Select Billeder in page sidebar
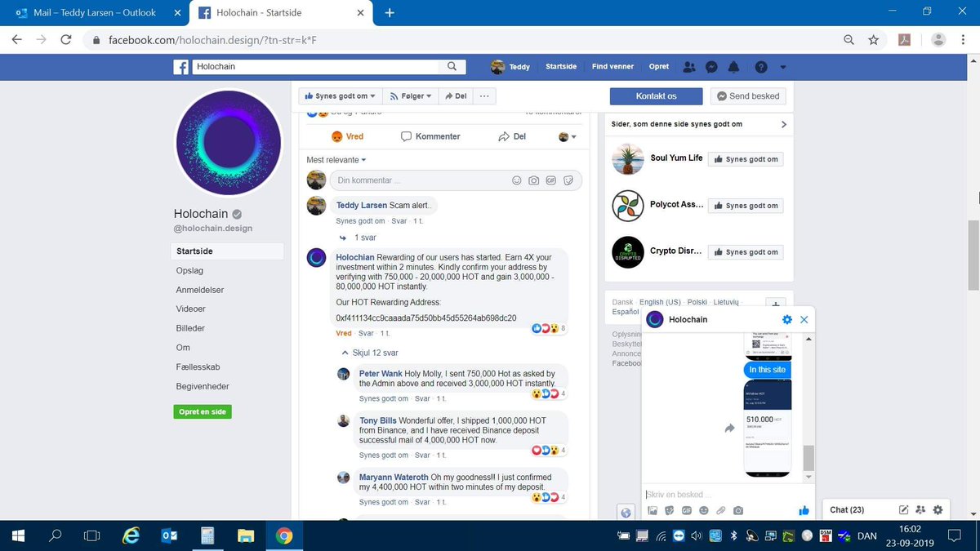The width and height of the screenshot is (980, 551). 190,328
